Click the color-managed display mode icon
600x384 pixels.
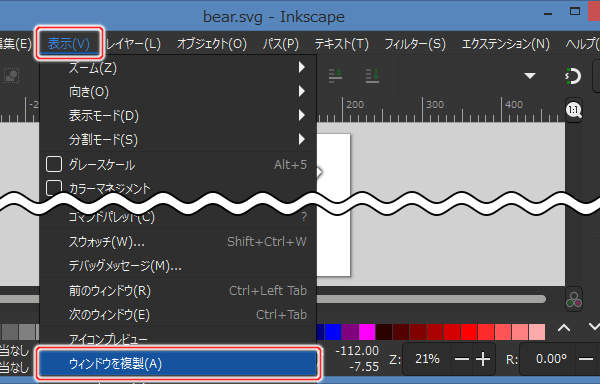pyautogui.click(x=574, y=299)
